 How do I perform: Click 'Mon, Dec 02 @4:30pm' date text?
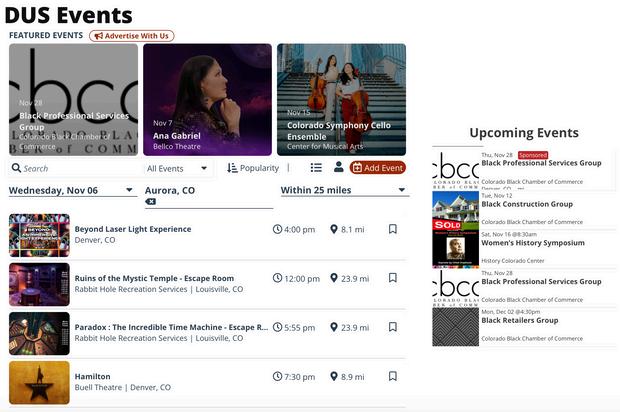[510, 312]
